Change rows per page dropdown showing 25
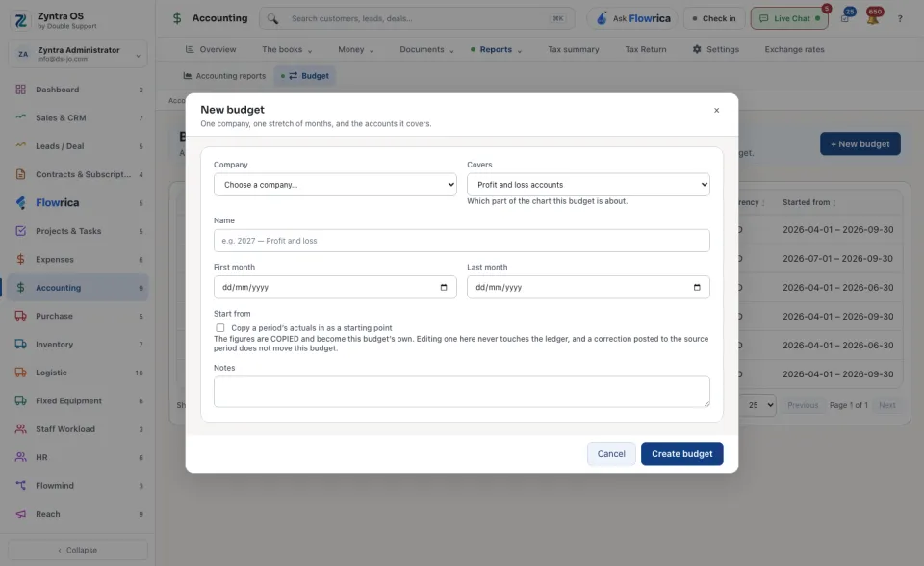Screen dimensions: 924x566 [x=759, y=405]
